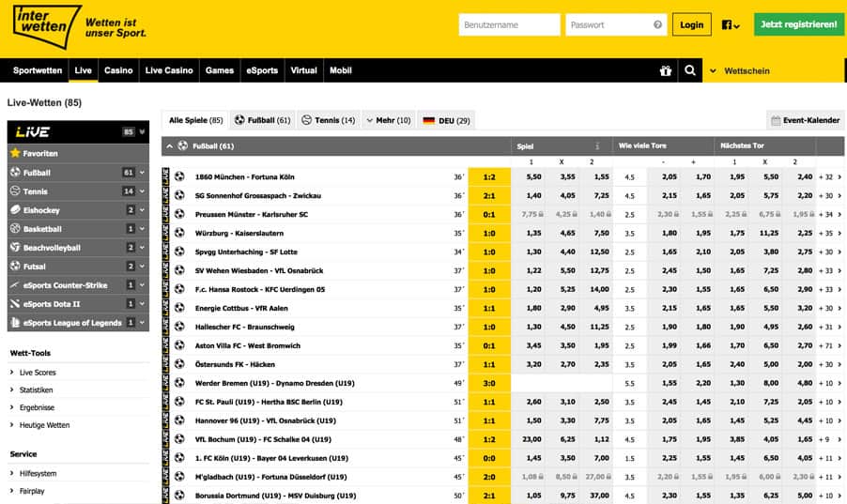
Task: Click the eSports League of Legends icon
Action: [15, 323]
